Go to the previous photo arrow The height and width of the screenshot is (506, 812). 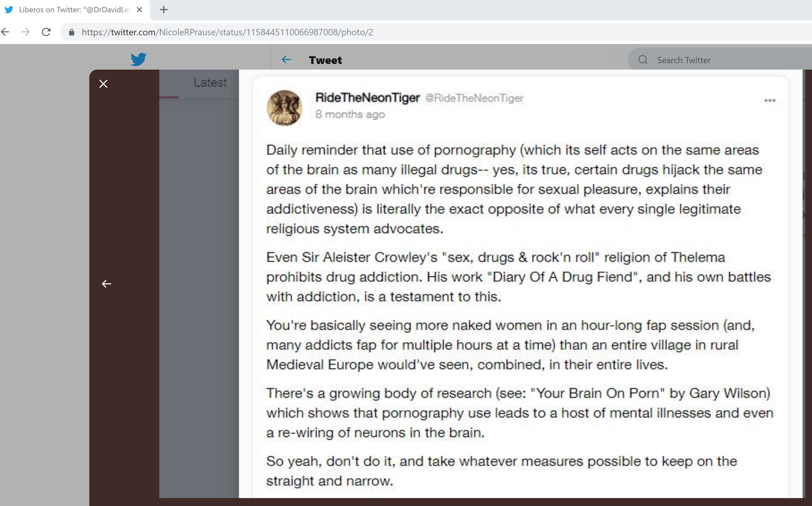(x=106, y=284)
